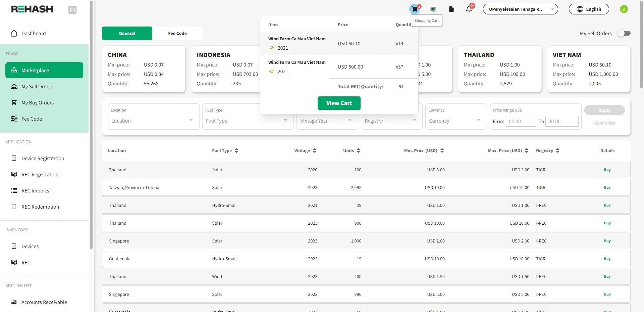Sort by Min. Price (USD) arrows
The image size is (644, 312).
point(442,150)
